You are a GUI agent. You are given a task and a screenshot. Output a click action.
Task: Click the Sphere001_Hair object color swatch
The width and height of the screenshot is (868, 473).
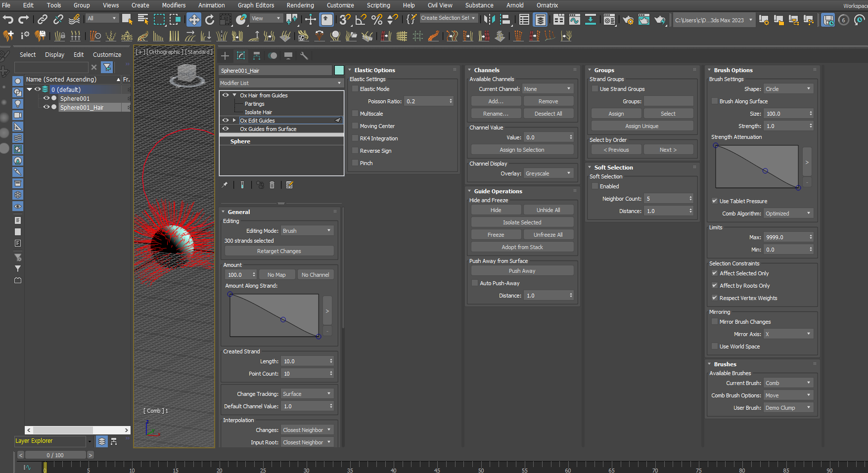click(339, 70)
